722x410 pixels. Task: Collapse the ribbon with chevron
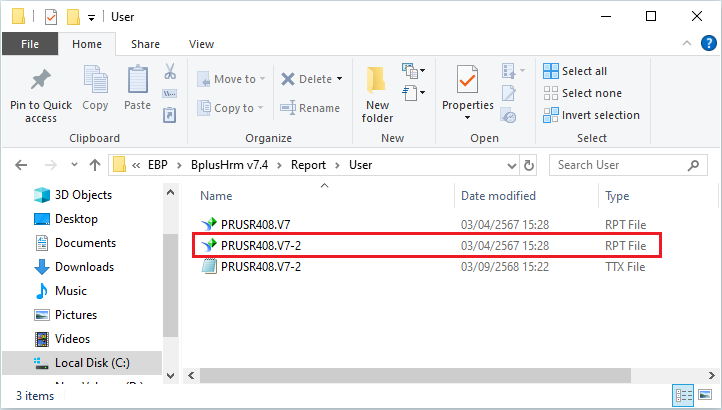point(687,44)
